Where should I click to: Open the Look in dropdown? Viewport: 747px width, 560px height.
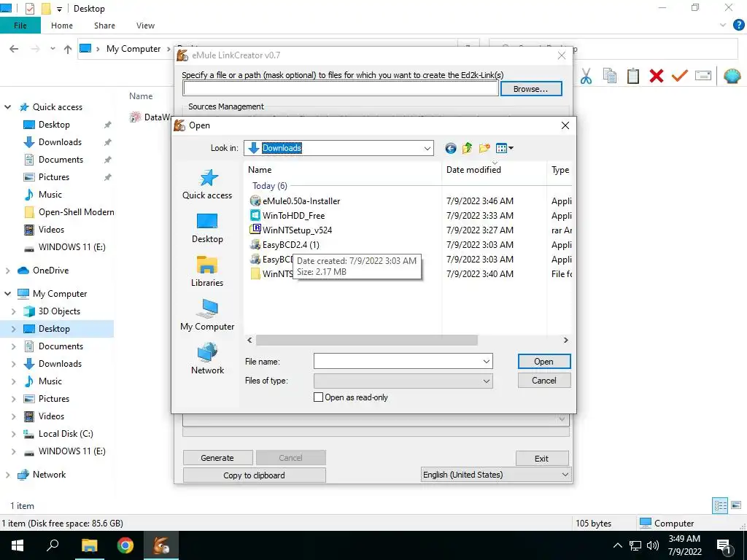click(427, 149)
